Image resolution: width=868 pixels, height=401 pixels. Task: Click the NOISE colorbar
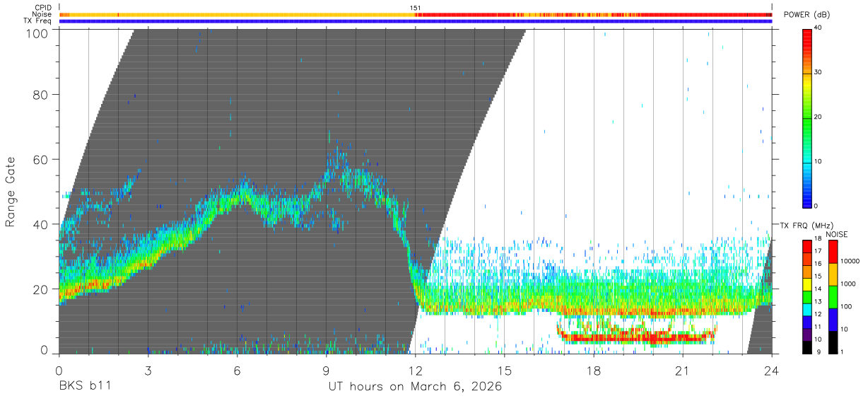pyautogui.click(x=833, y=296)
